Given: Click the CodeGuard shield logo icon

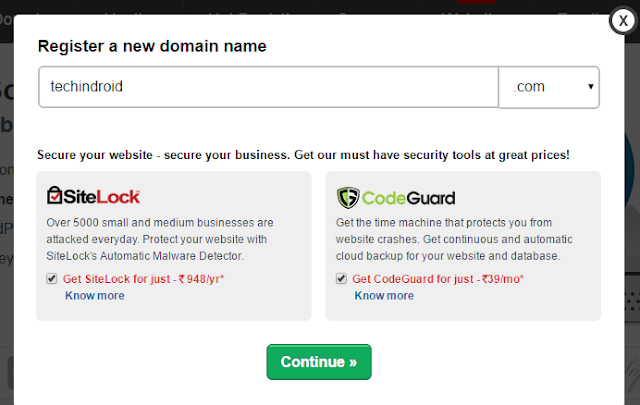Looking at the screenshot, I should pyautogui.click(x=348, y=198).
